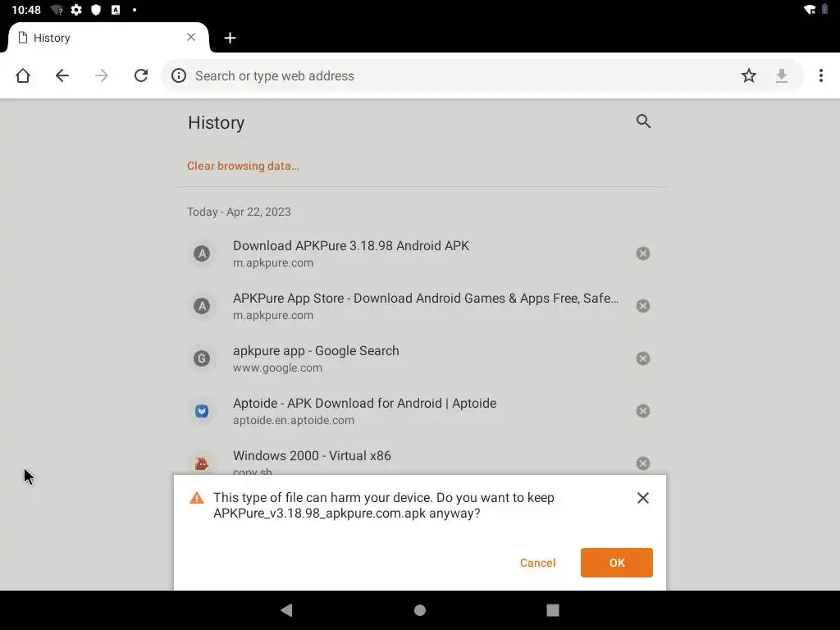The image size is (840, 630).
Task: Click the aptoide.en.aptoide.com URL text
Action: pyautogui.click(x=294, y=421)
